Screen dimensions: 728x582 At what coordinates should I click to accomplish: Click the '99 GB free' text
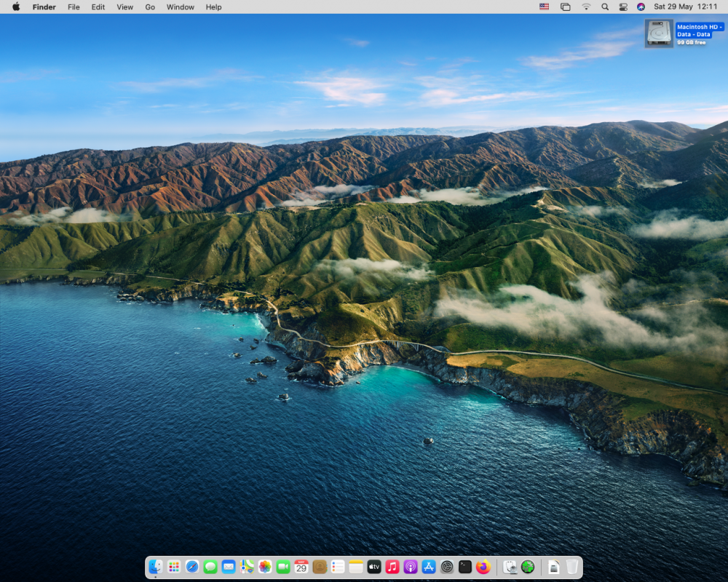tap(692, 42)
